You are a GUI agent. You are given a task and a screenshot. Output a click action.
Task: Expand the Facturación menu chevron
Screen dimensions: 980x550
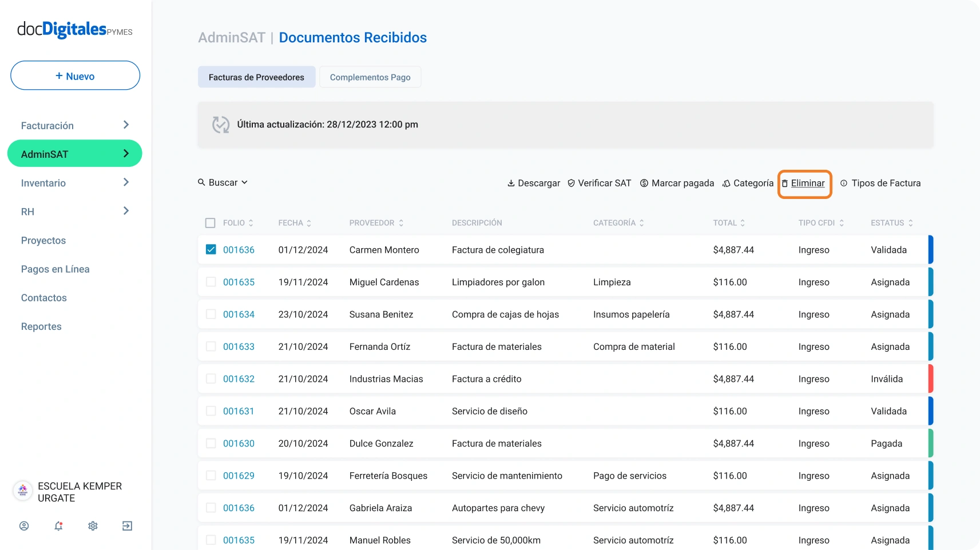[126, 125]
